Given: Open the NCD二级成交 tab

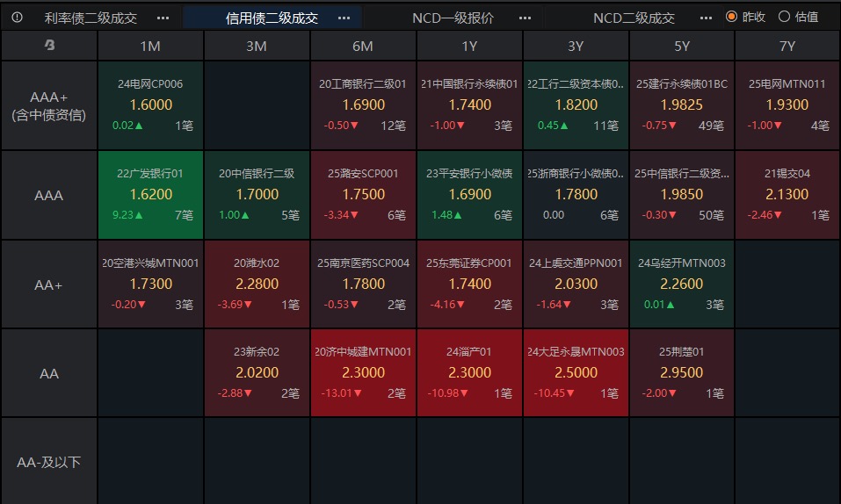Looking at the screenshot, I should point(634,18).
